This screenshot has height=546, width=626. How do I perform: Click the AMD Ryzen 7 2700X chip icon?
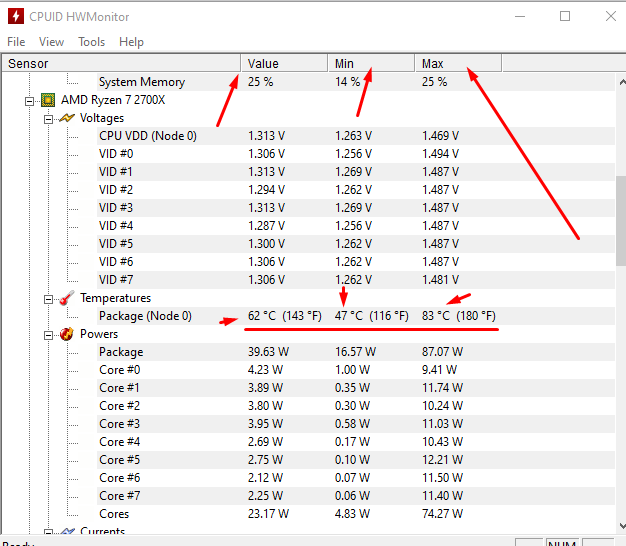(x=48, y=100)
